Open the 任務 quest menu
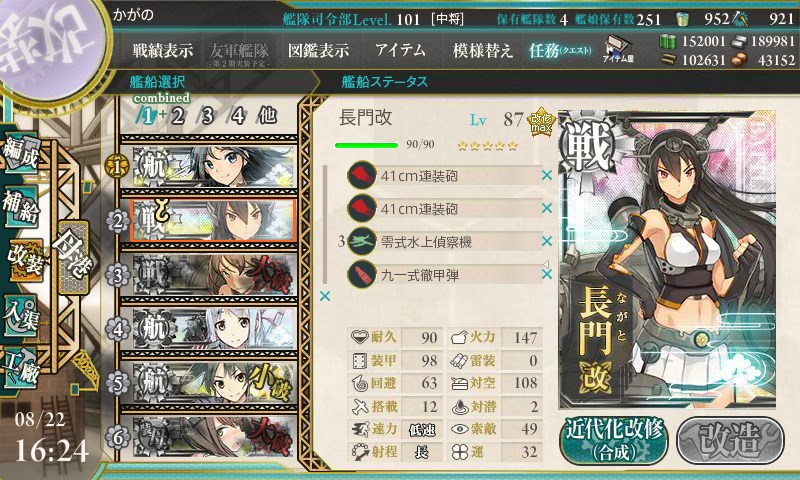 click(560, 50)
